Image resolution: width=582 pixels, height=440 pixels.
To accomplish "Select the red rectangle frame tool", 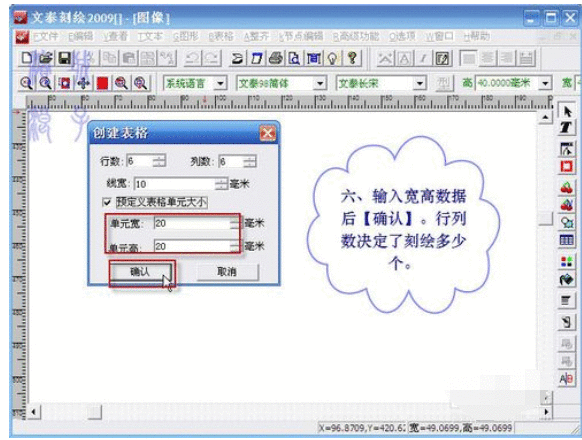I will tap(566, 166).
